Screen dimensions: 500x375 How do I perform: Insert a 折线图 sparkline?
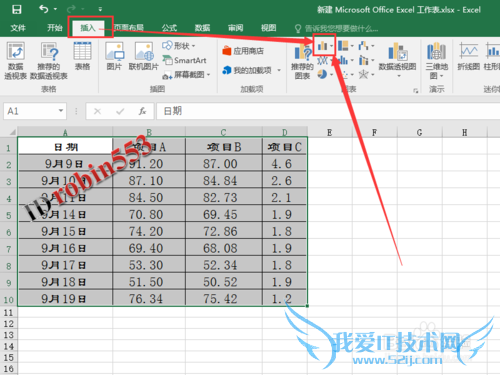coord(468,56)
